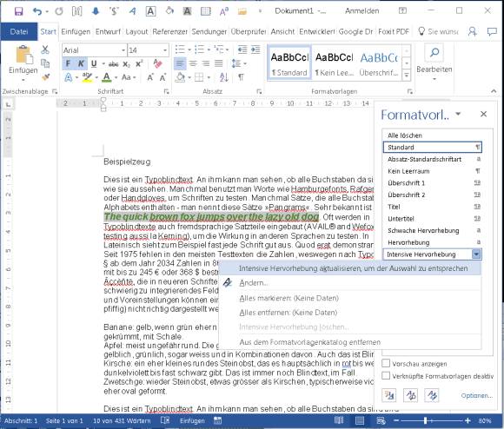Click the format painter brush icon
This screenshot has width=504, height=429.
coord(46,76)
